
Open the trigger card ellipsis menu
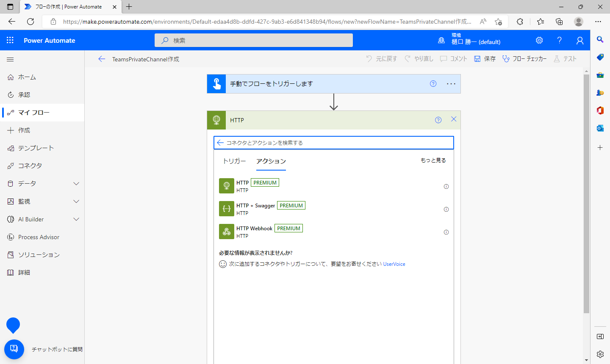coord(451,84)
